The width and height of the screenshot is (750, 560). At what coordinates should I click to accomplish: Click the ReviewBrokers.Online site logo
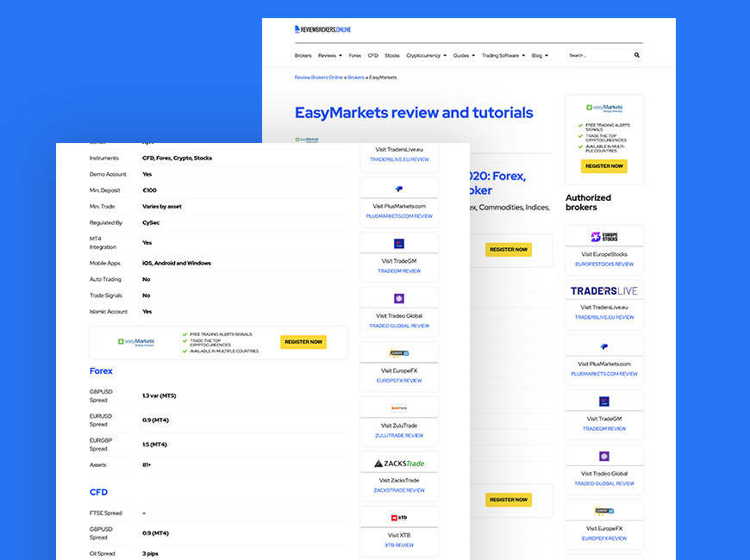(x=323, y=29)
